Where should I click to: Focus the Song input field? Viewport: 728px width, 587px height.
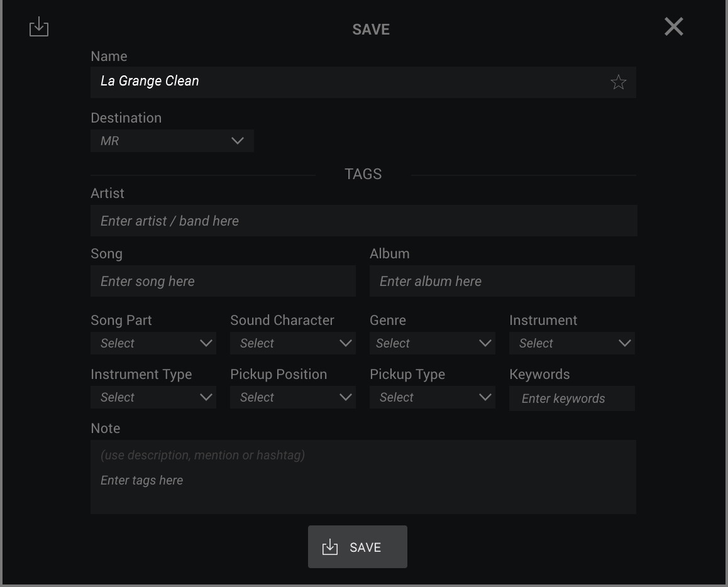tap(223, 281)
